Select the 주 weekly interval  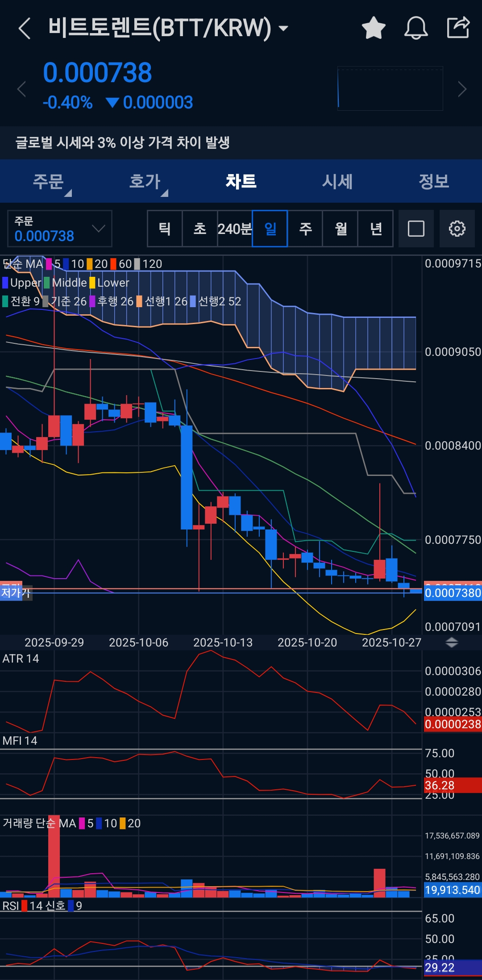pos(305,229)
